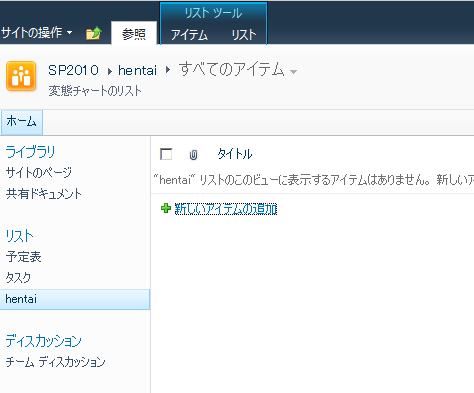Open the アイテム ribbon tab
The height and width of the screenshot is (393, 474).
(x=189, y=35)
